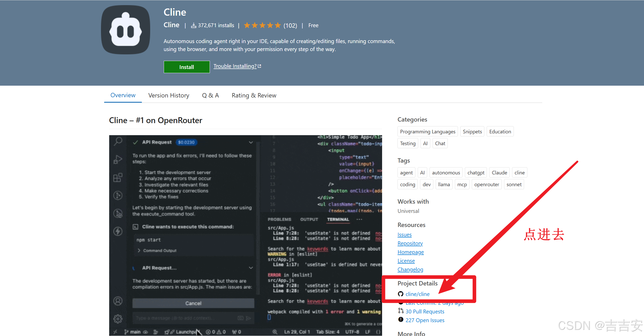Image resolution: width=644 pixels, height=336 pixels.
Task: Click the Tab Size: 4 status entry
Action: click(x=328, y=332)
